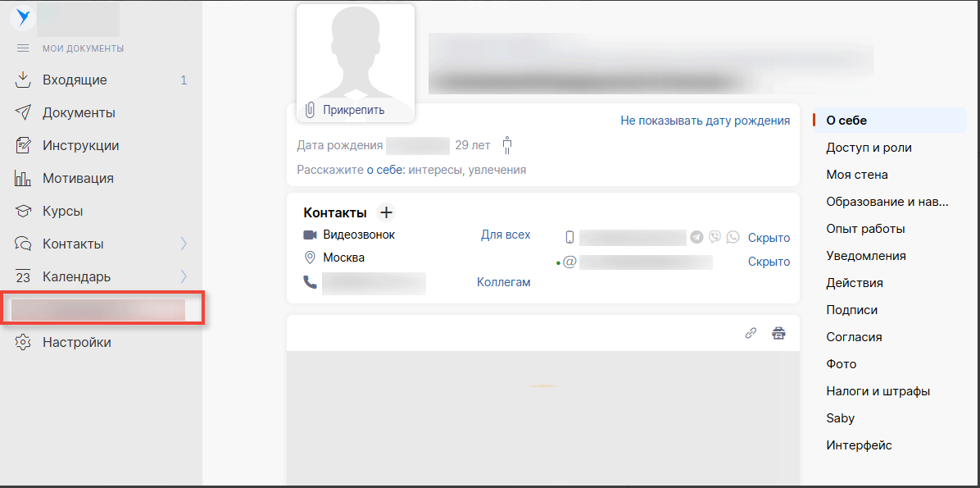Click the WhatsApp icon beside phone number

(x=733, y=237)
